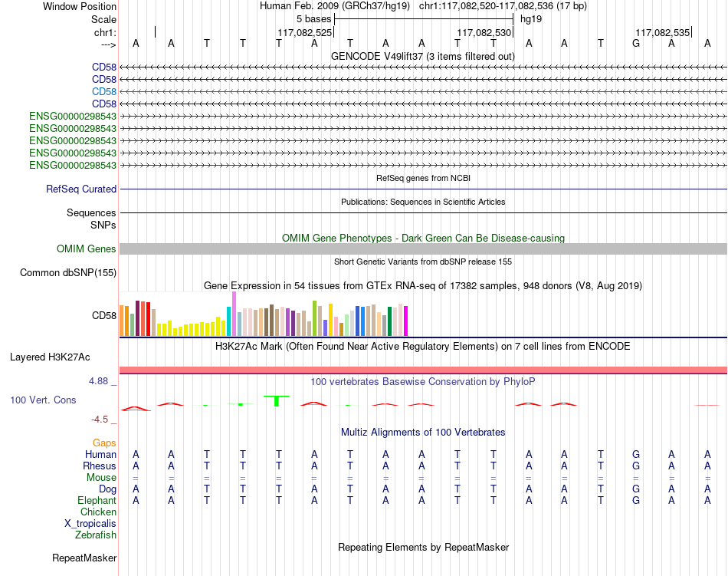Screen dimensions: 728x576
Task: Open the 100 Vert. Cons track label
Action: [x=43, y=400]
